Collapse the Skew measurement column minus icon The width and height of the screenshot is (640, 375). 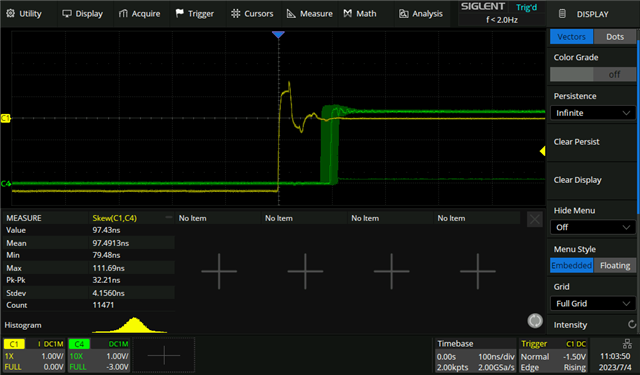169,217
